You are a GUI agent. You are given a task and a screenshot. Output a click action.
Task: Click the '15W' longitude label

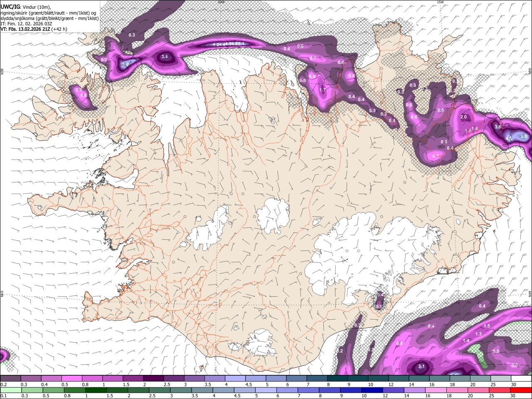440,2
